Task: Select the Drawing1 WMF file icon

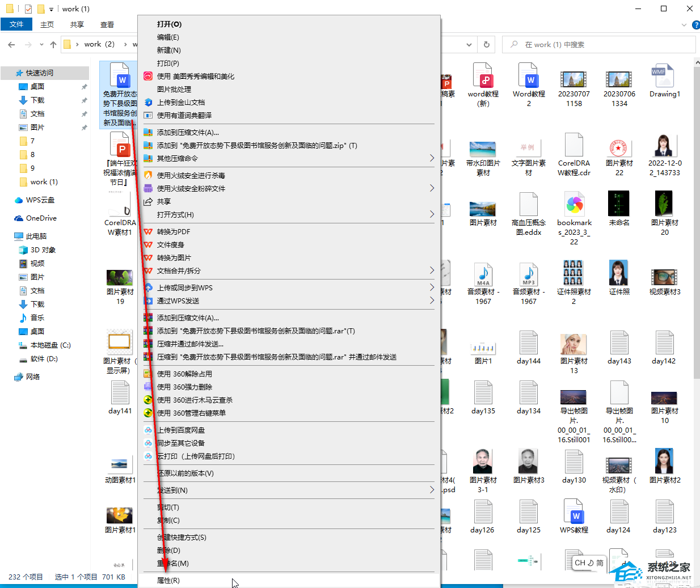Action: point(663,76)
